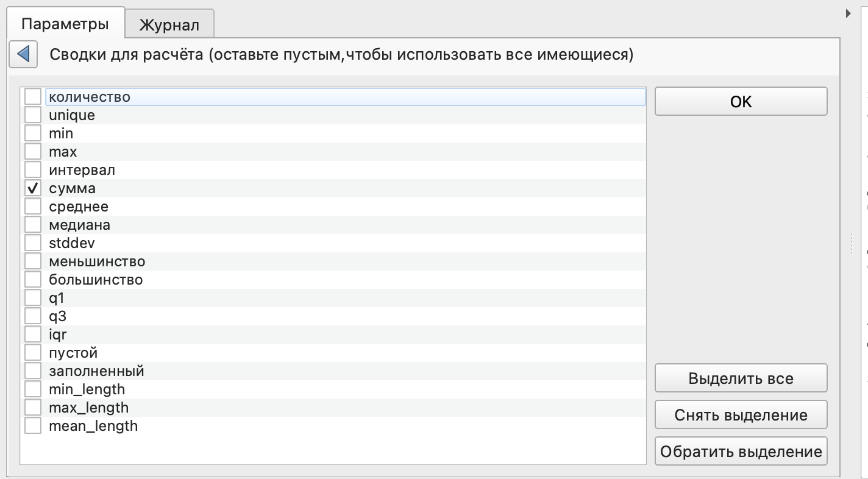Image resolution: width=868 pixels, height=479 pixels.
Task: Click the Обратить выделение button
Action: (741, 452)
